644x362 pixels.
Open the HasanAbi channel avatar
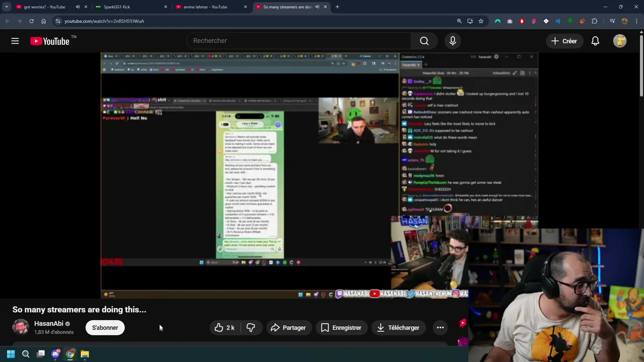tap(21, 327)
